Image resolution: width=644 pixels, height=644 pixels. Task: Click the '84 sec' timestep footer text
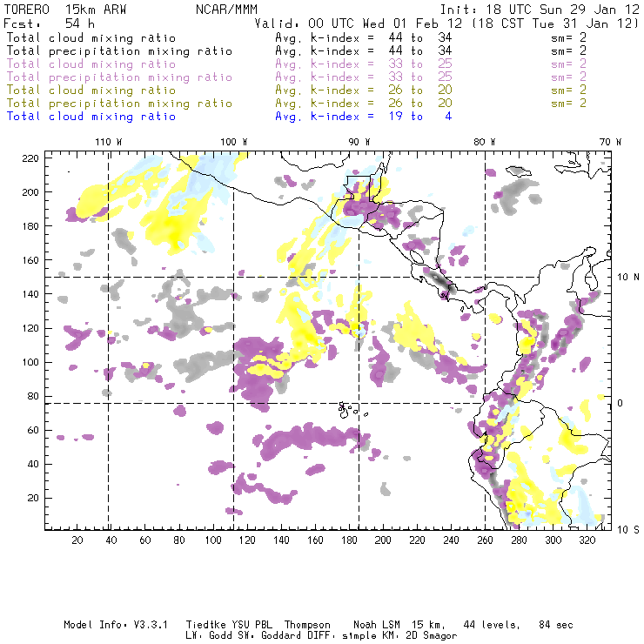(556, 625)
